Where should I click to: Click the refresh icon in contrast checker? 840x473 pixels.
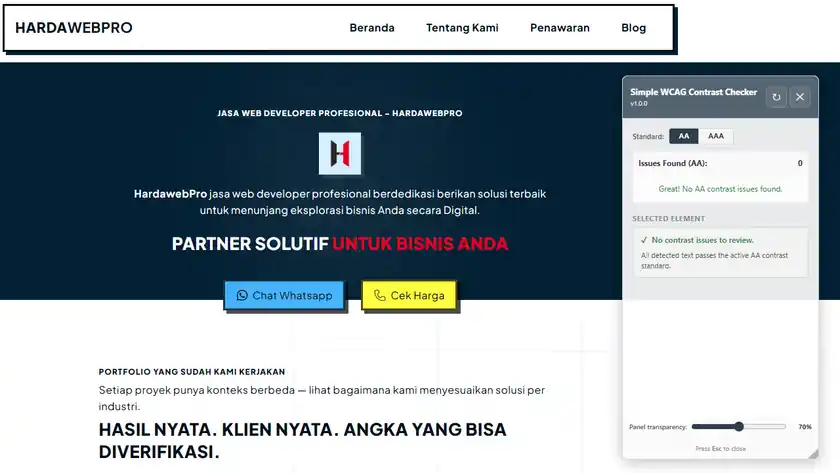[x=776, y=97]
